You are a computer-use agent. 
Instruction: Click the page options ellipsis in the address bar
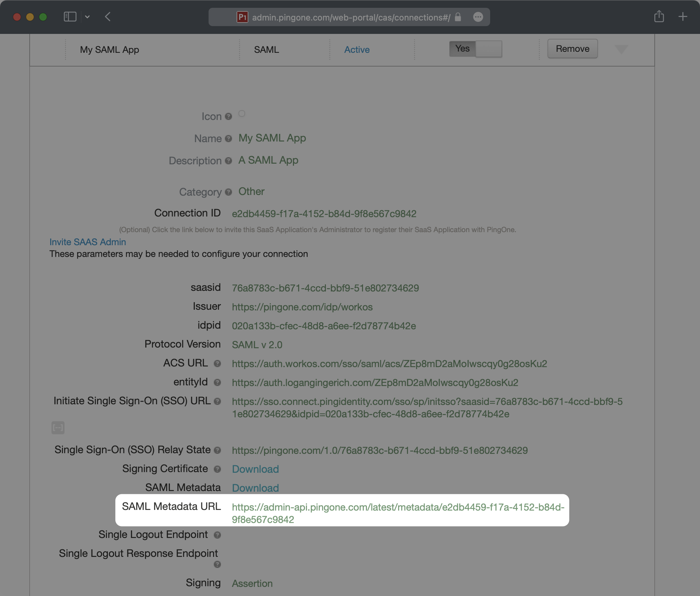click(478, 17)
